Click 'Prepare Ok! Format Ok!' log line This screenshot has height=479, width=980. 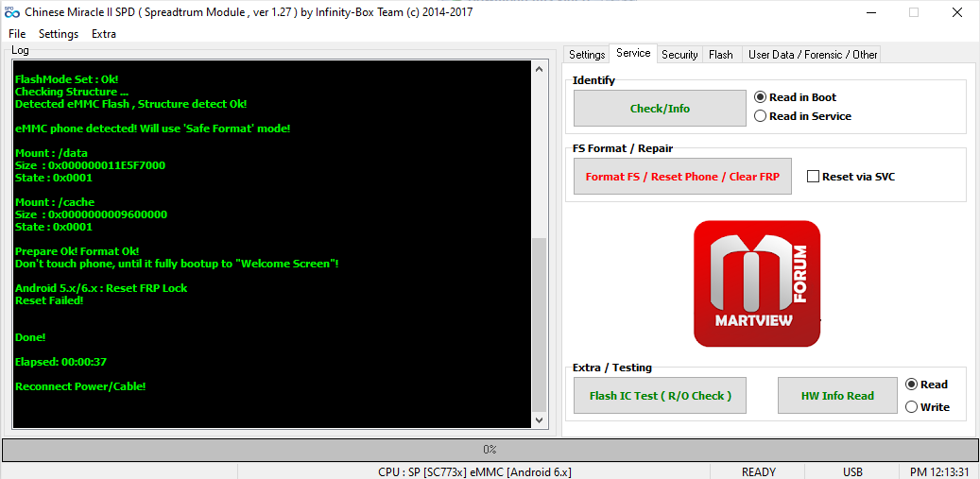click(77, 251)
